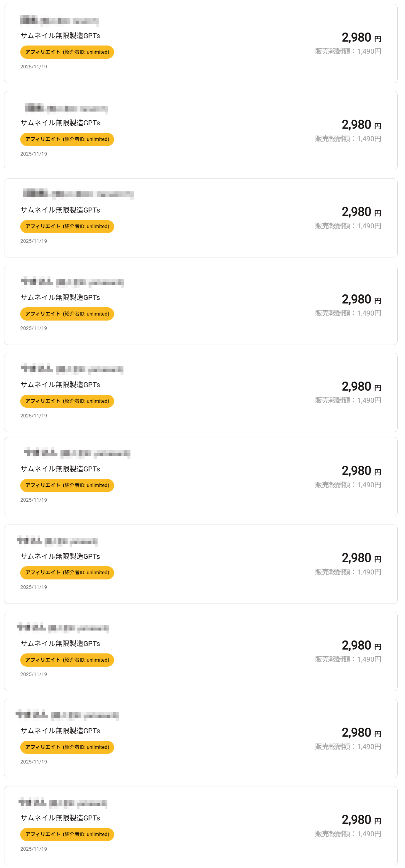405x868 pixels.
Task: Open the product title in the last card
Action: pyautogui.click(x=60, y=818)
